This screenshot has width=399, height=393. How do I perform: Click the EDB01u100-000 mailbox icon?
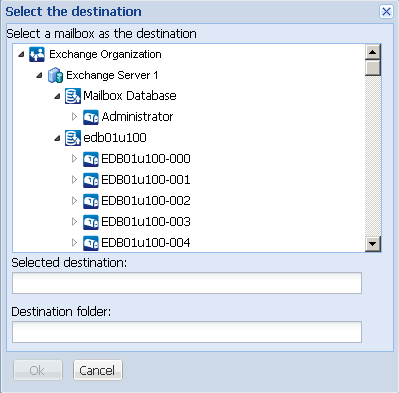point(91,159)
